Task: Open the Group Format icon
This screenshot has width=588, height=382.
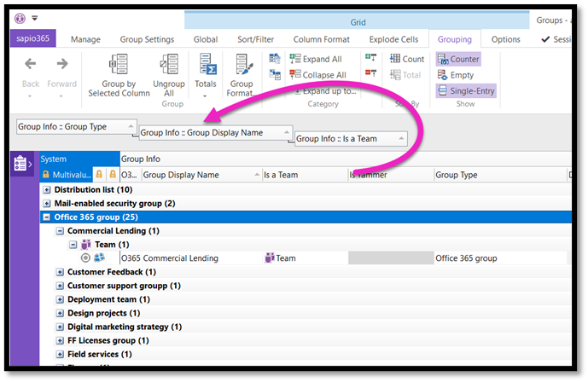Action: pos(244,64)
